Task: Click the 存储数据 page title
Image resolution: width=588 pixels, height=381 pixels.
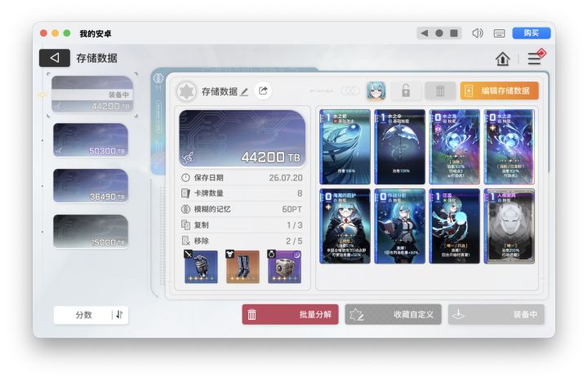Action: (x=96, y=58)
